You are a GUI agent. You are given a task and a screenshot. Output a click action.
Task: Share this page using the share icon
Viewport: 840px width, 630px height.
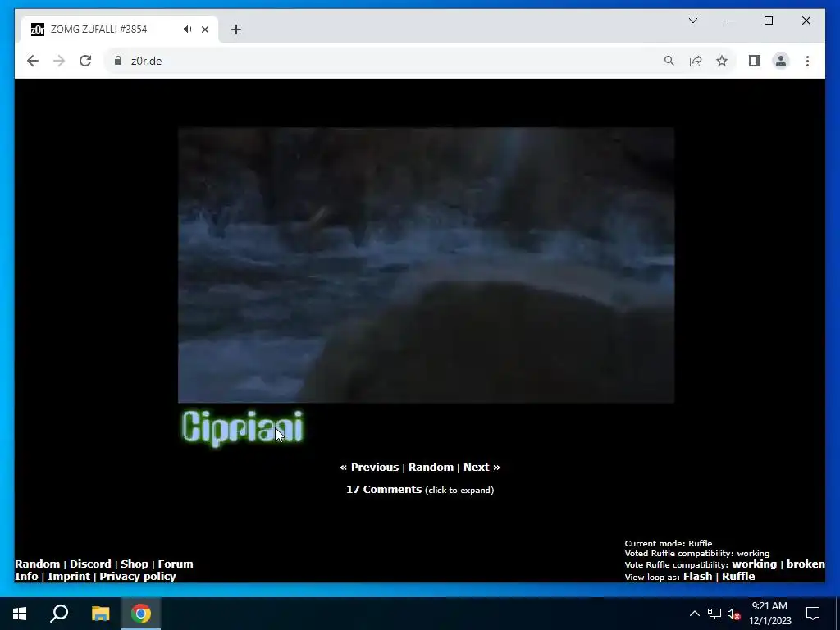pyautogui.click(x=696, y=61)
